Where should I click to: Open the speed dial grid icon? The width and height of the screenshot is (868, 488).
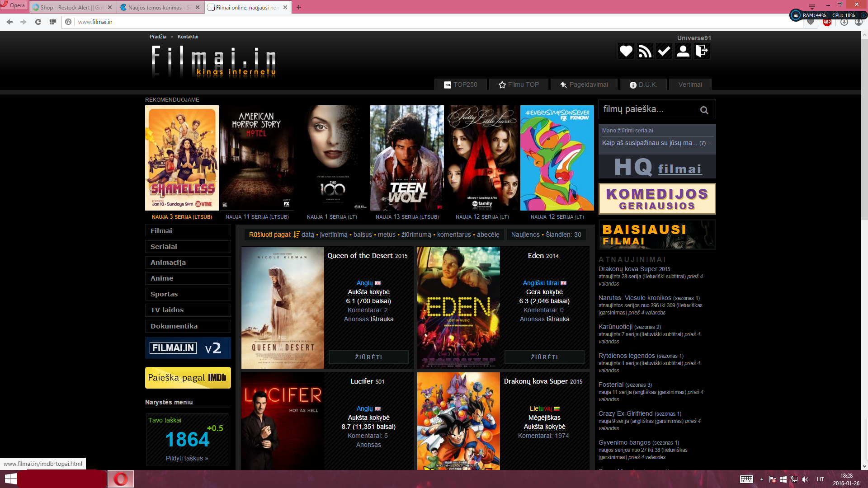click(x=53, y=22)
